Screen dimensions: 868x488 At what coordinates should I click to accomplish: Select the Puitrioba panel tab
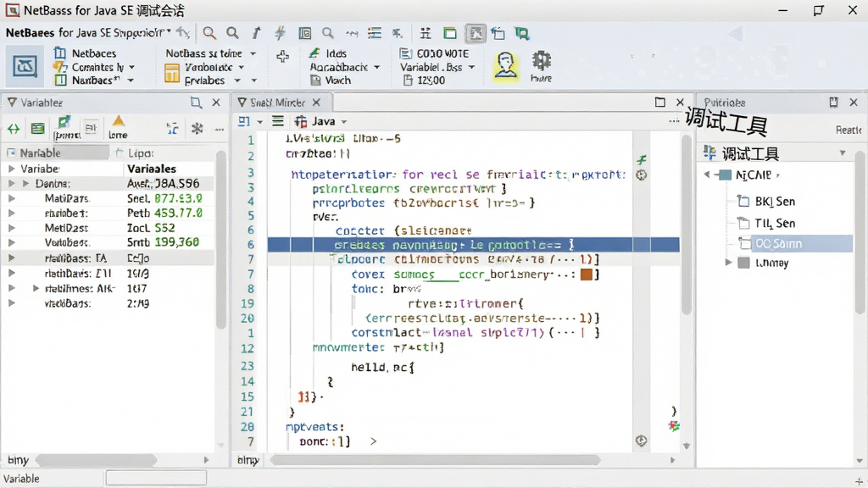724,103
